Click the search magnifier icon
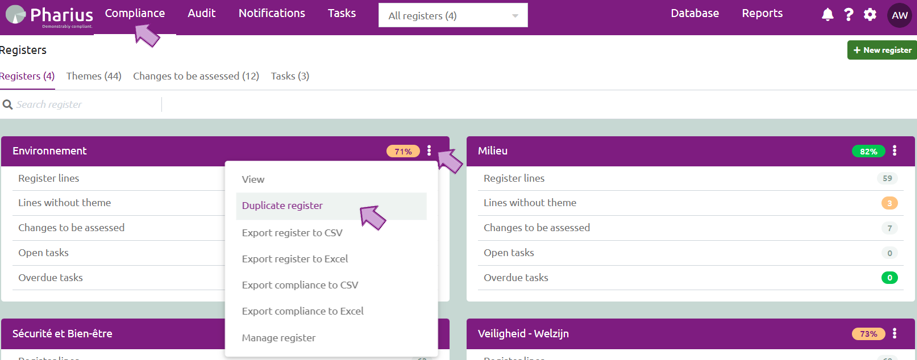917x360 pixels. 8,105
